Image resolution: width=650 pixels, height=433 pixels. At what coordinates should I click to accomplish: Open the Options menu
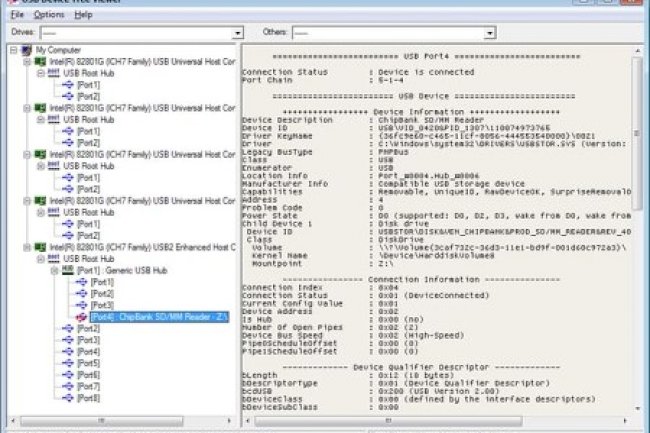coord(48,15)
